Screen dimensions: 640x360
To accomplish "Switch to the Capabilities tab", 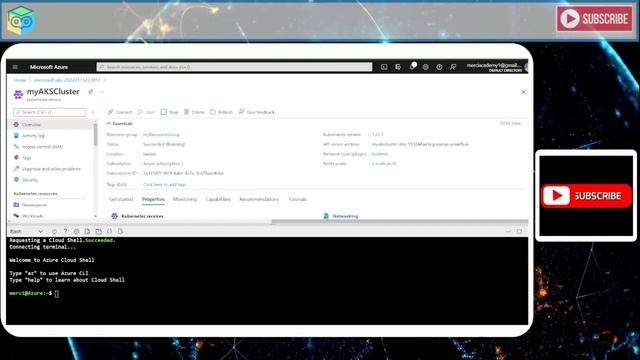I will tap(218, 199).
